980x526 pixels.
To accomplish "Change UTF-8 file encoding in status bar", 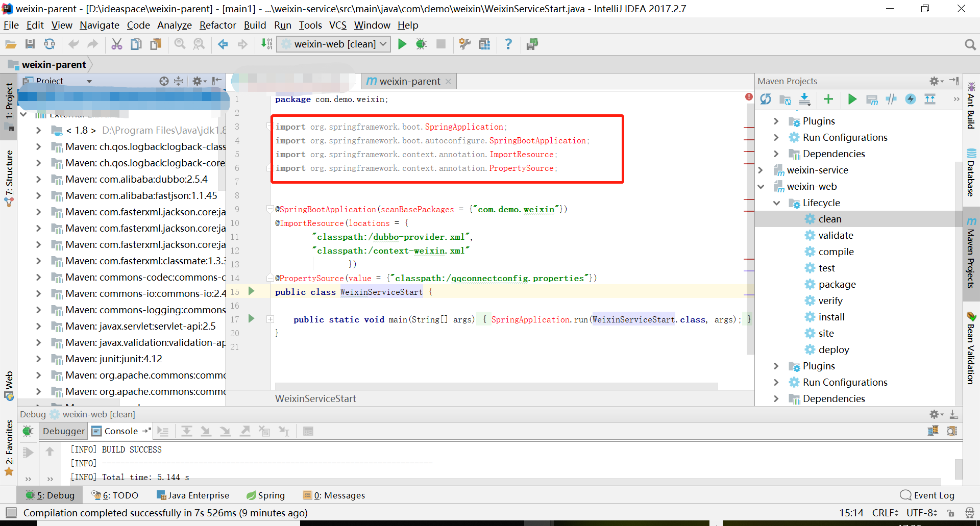I will (x=922, y=513).
